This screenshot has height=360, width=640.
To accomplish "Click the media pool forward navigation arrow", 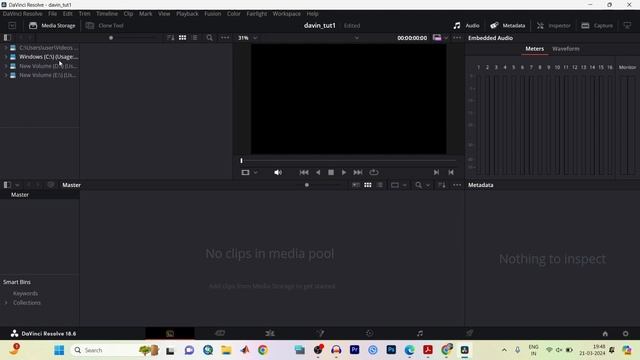I will click(x=38, y=185).
